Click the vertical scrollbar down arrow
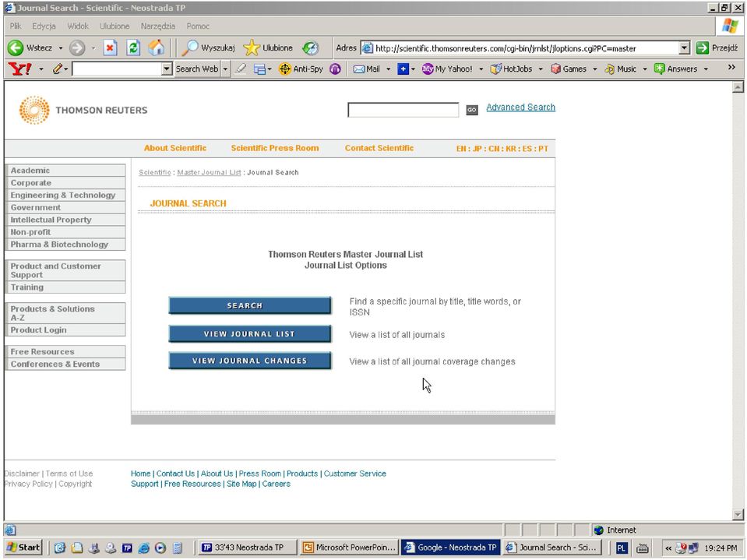The width and height of the screenshot is (747, 560). [738, 515]
